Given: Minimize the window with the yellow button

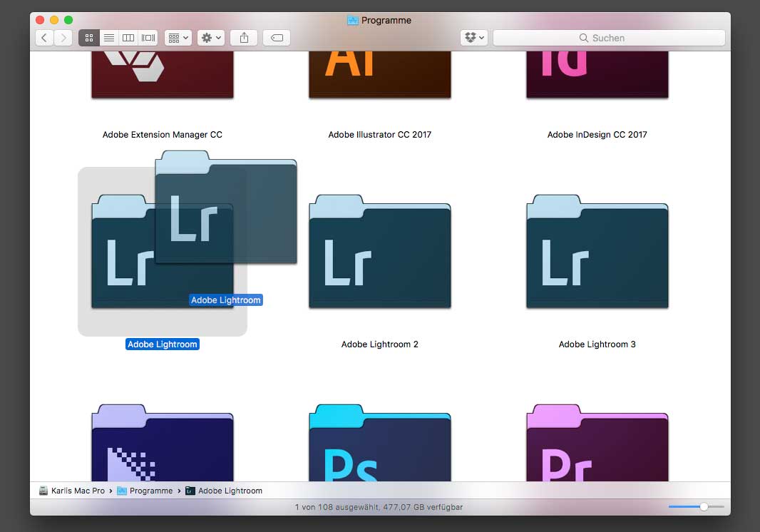Looking at the screenshot, I should 54,20.
